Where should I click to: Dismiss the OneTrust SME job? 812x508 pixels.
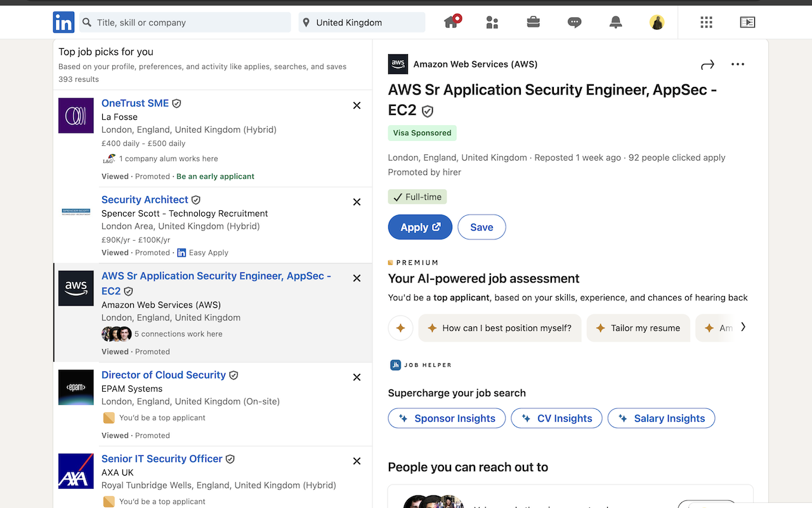[x=357, y=105]
